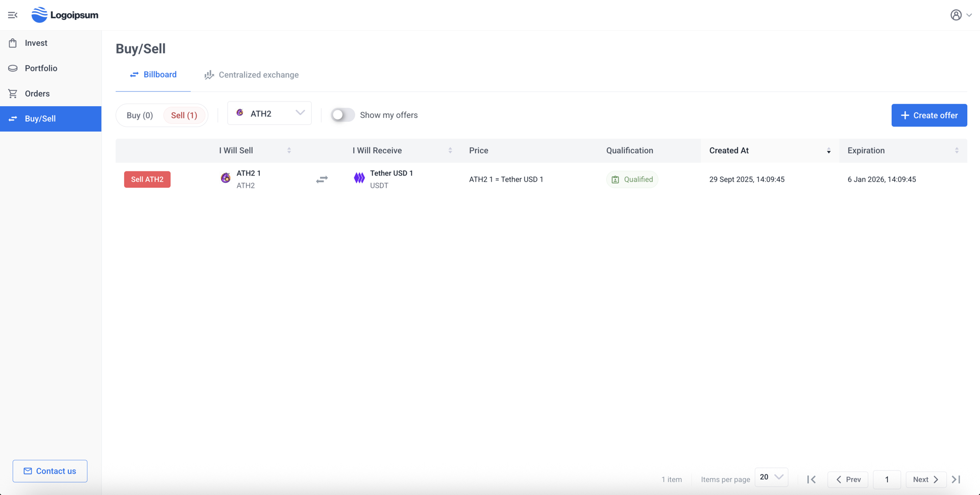Toggle Show my offers switch
The image size is (980, 495).
click(x=342, y=115)
